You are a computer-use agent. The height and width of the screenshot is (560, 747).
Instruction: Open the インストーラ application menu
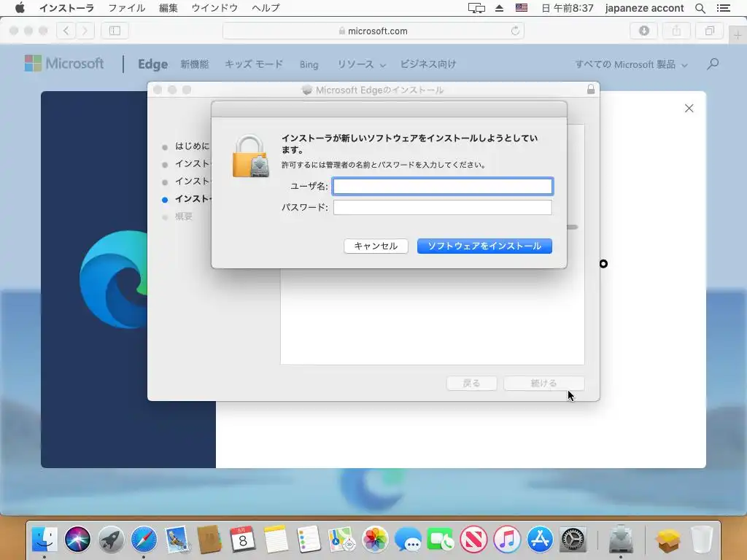pos(66,8)
